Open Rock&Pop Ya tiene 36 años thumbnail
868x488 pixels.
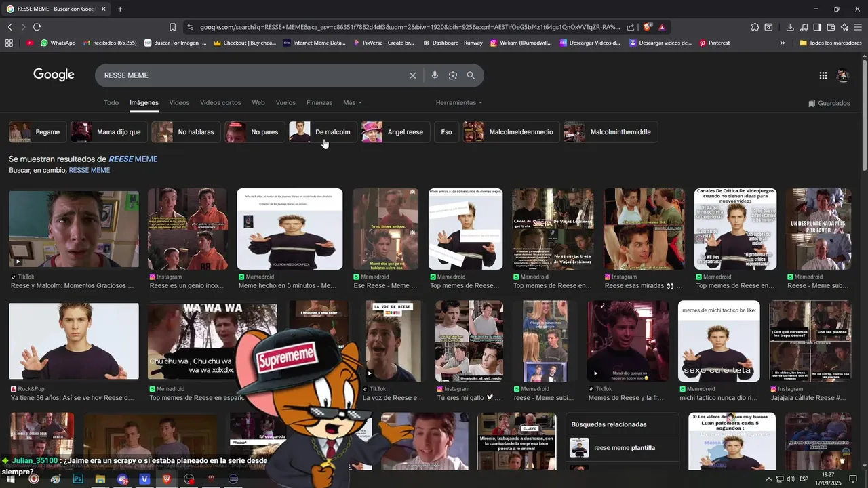tap(74, 341)
